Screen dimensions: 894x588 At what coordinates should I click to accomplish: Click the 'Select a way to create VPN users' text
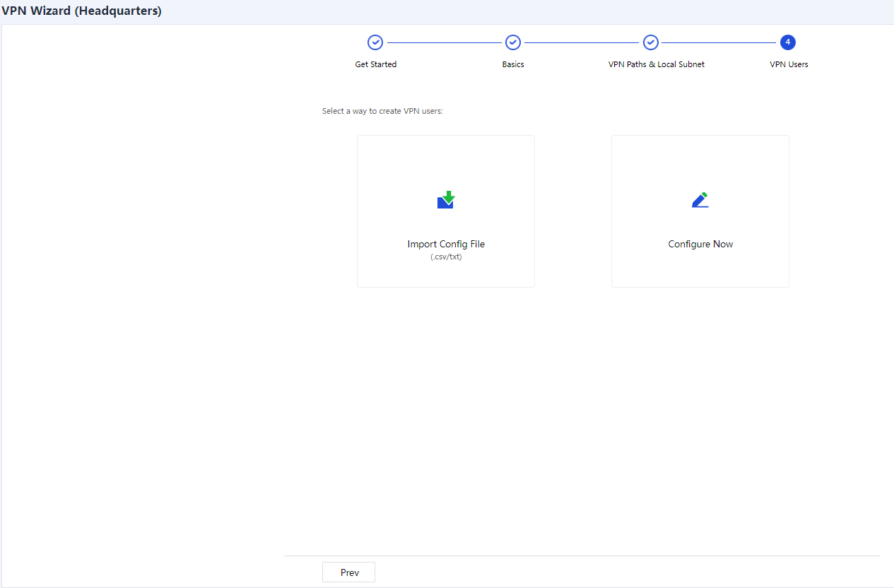point(382,111)
